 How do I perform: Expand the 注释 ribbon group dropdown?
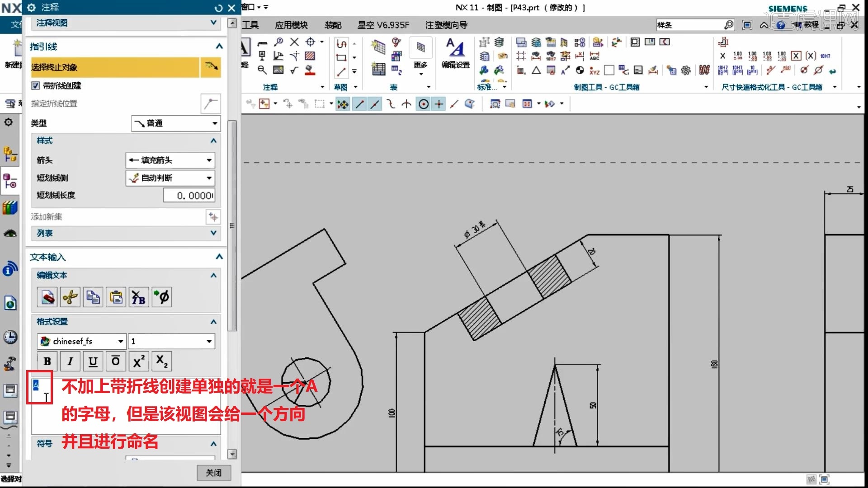(x=322, y=87)
